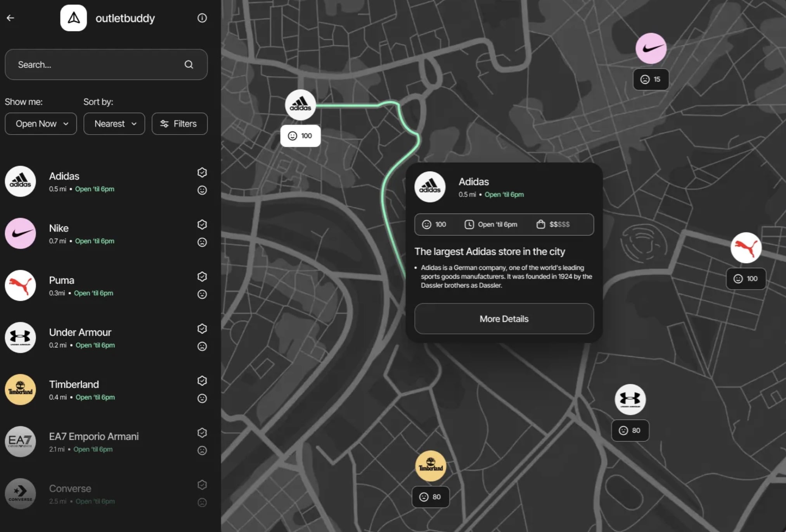Click Nike logo thumbnail in list
Screen dimensions: 786x532
[x=21, y=233]
